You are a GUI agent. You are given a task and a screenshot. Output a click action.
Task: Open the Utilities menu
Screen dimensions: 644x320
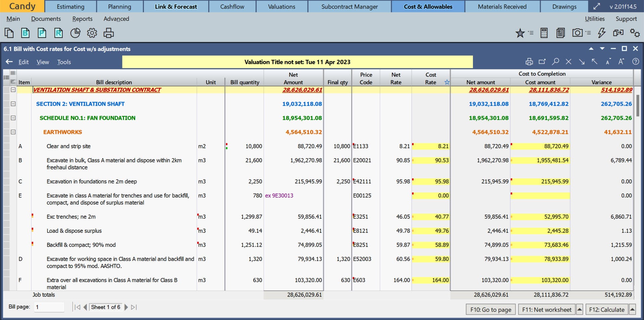tap(595, 19)
